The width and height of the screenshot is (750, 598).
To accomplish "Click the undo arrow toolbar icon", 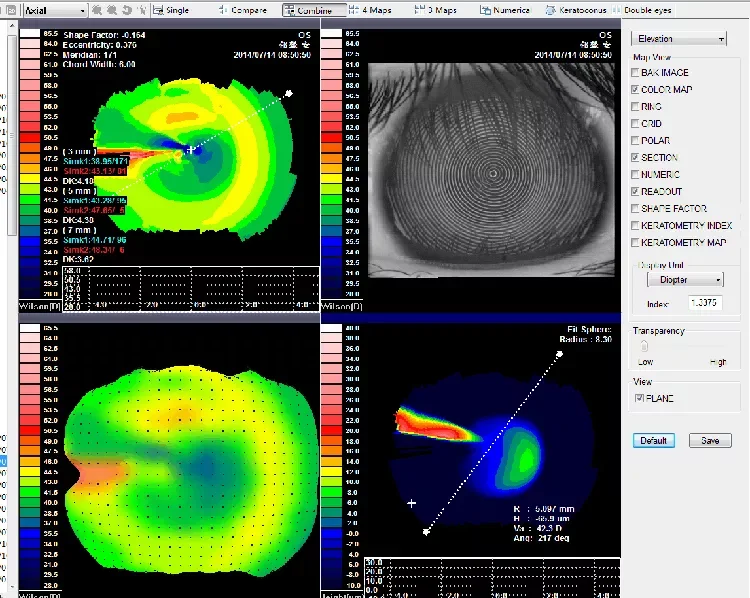I will [x=126, y=10].
